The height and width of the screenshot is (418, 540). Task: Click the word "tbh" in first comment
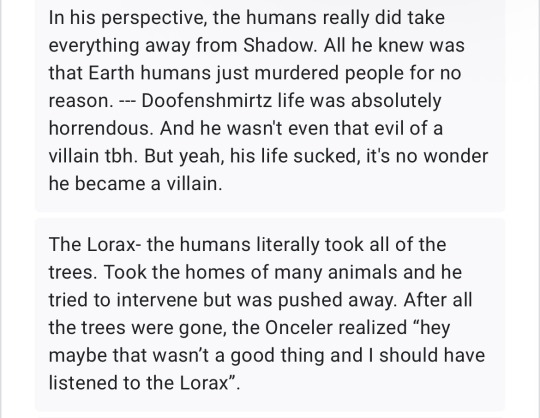[x=121, y=156]
